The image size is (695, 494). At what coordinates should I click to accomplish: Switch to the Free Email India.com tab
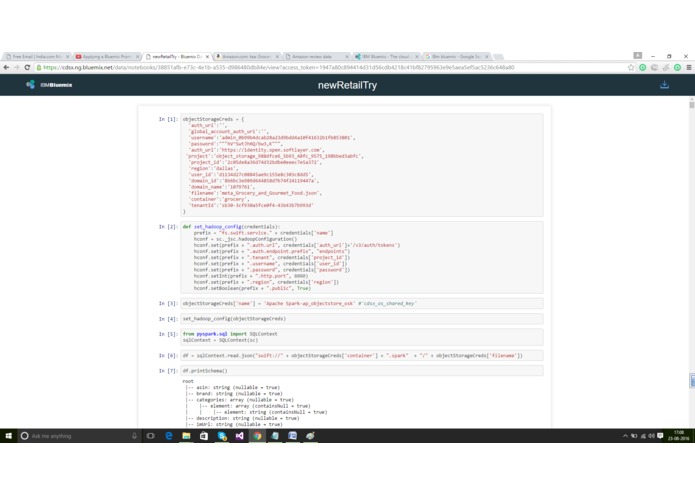pyautogui.click(x=35, y=57)
